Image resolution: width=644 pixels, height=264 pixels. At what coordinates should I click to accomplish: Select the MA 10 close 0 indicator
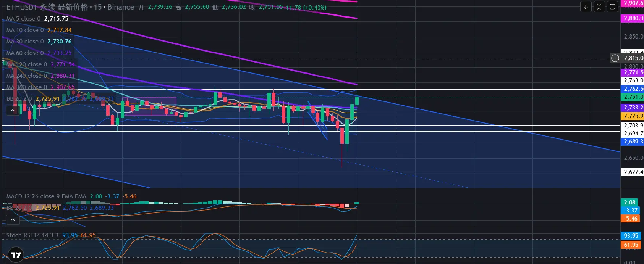25,30
